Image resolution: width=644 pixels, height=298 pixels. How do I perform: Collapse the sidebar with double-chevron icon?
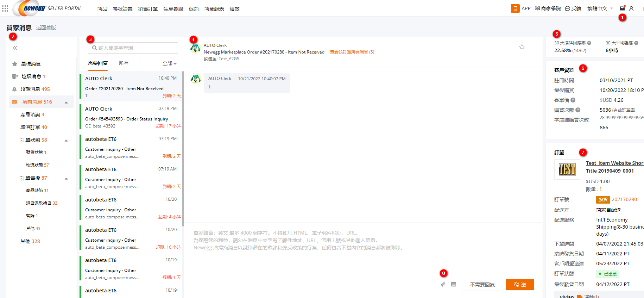15,48
